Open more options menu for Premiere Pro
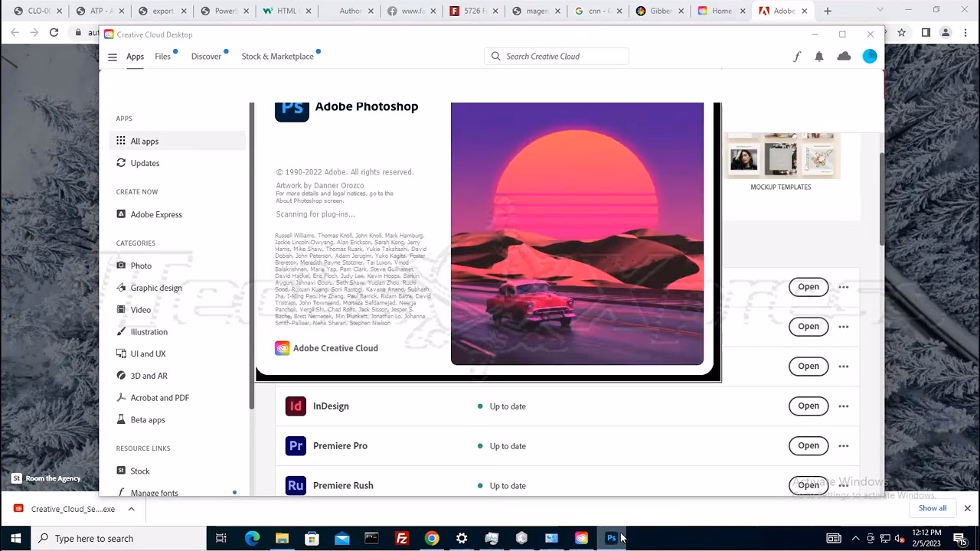This screenshot has height=551, width=980. click(x=844, y=446)
